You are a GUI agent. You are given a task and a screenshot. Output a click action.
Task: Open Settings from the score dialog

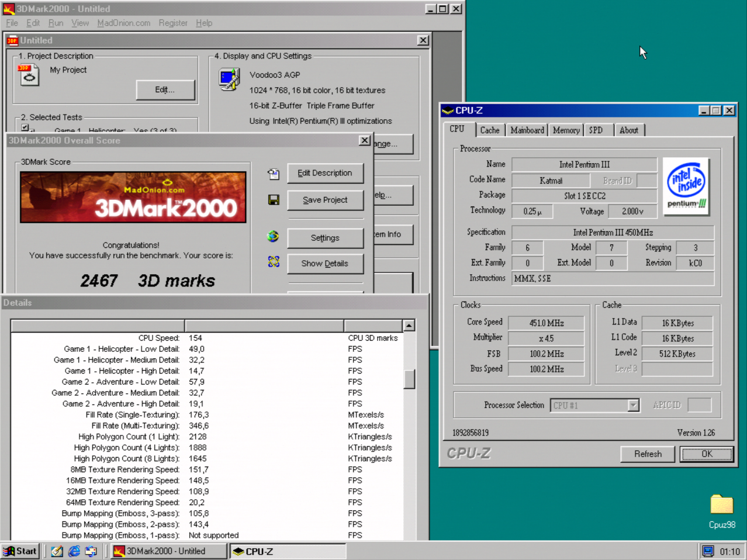pyautogui.click(x=325, y=238)
